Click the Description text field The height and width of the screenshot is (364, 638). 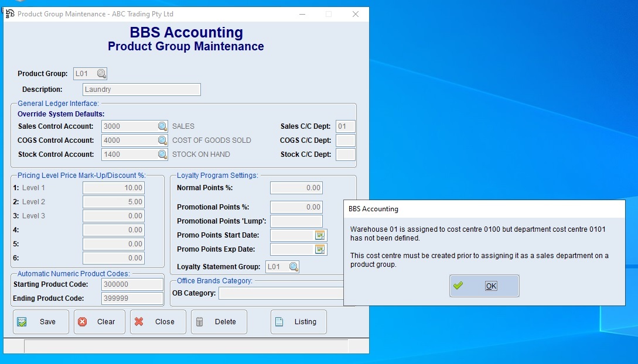142,90
